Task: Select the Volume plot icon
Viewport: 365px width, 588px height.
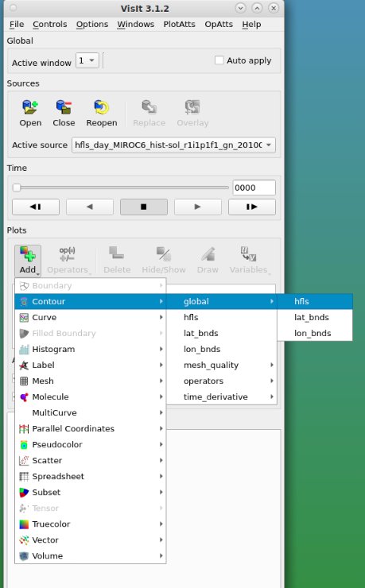Action: tap(24, 556)
